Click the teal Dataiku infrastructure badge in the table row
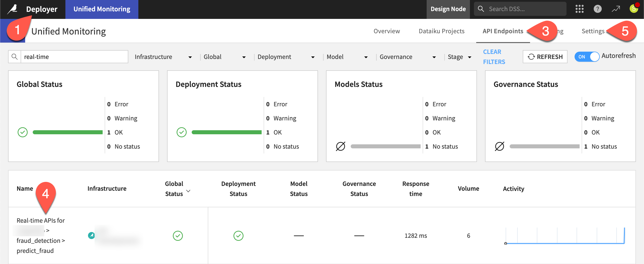Screen dimensions: 644x264 point(91,236)
